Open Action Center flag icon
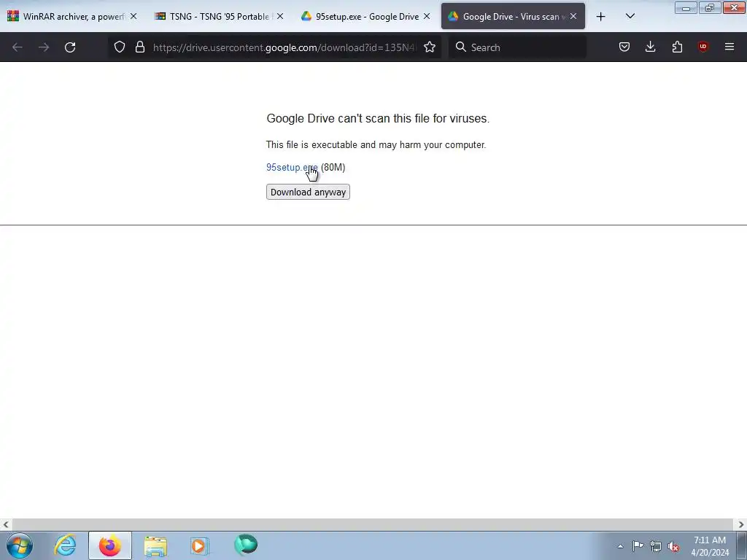 [x=638, y=546]
